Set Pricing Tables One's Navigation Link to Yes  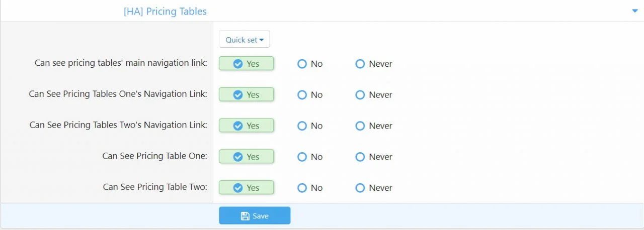click(247, 95)
